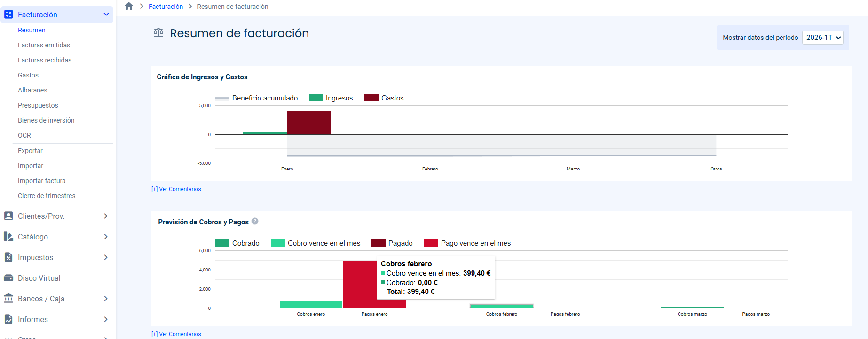Click the home icon in breadcrumb
The width and height of the screenshot is (868, 339).
(129, 6)
